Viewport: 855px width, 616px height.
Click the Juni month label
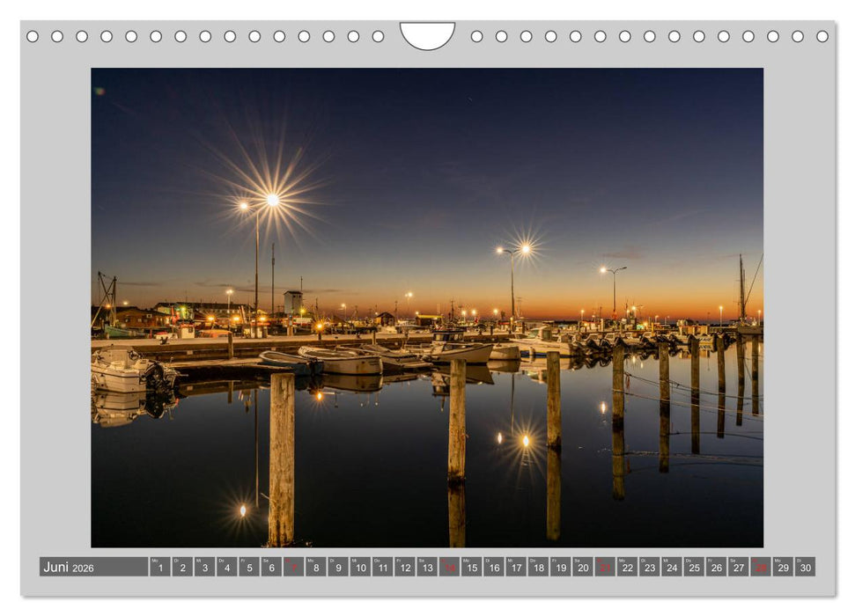[x=57, y=568]
